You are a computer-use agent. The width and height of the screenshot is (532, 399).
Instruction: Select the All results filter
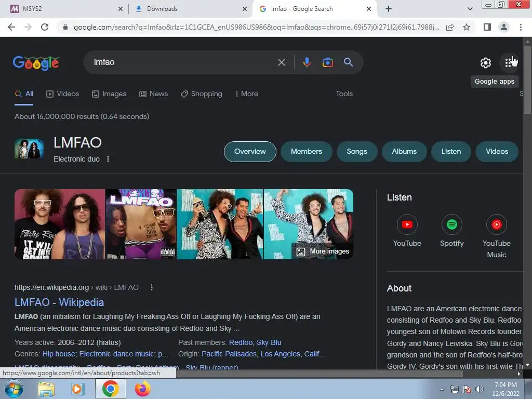[24, 94]
